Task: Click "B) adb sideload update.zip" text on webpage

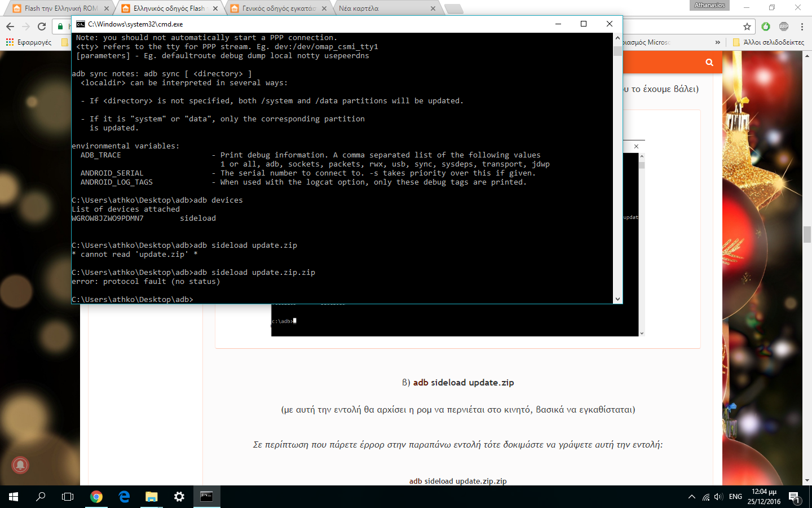Action: (x=458, y=383)
